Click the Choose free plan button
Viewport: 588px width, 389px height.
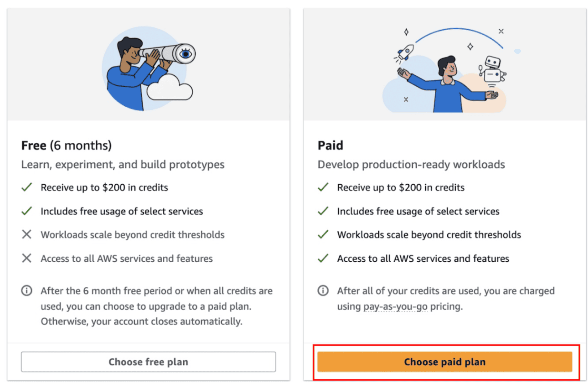148,362
